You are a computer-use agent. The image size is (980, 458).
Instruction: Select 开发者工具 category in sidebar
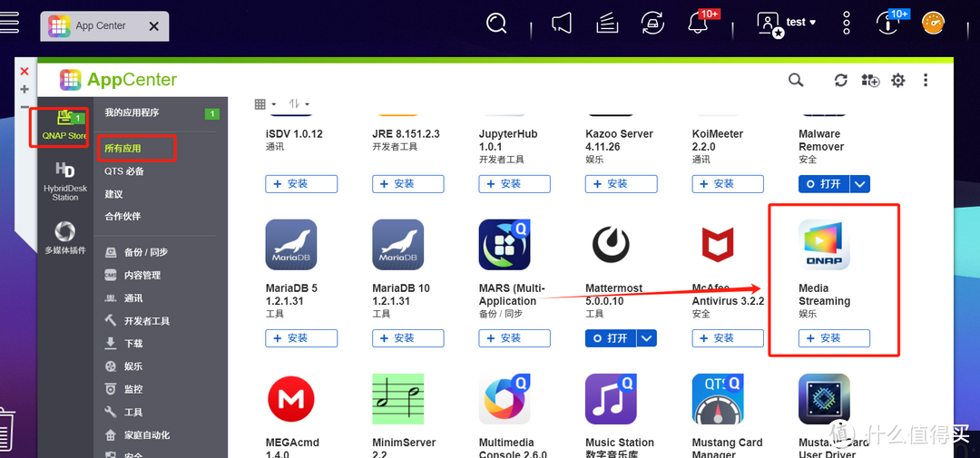[138, 321]
